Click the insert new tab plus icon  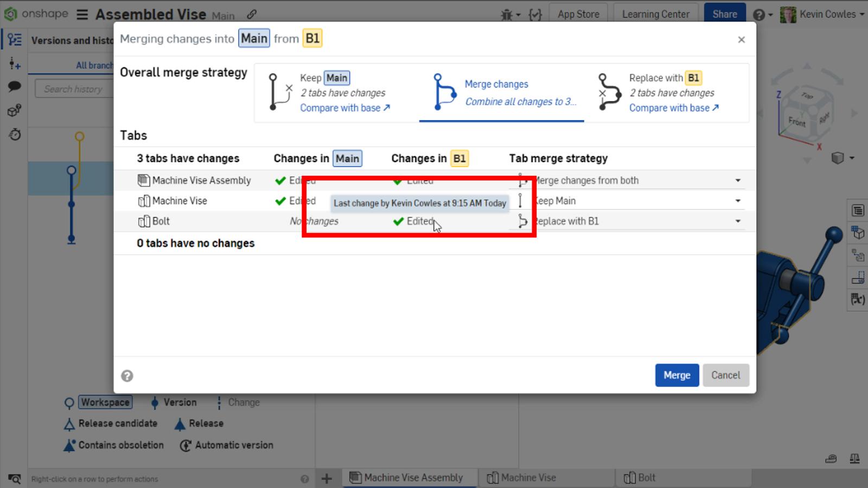click(327, 478)
